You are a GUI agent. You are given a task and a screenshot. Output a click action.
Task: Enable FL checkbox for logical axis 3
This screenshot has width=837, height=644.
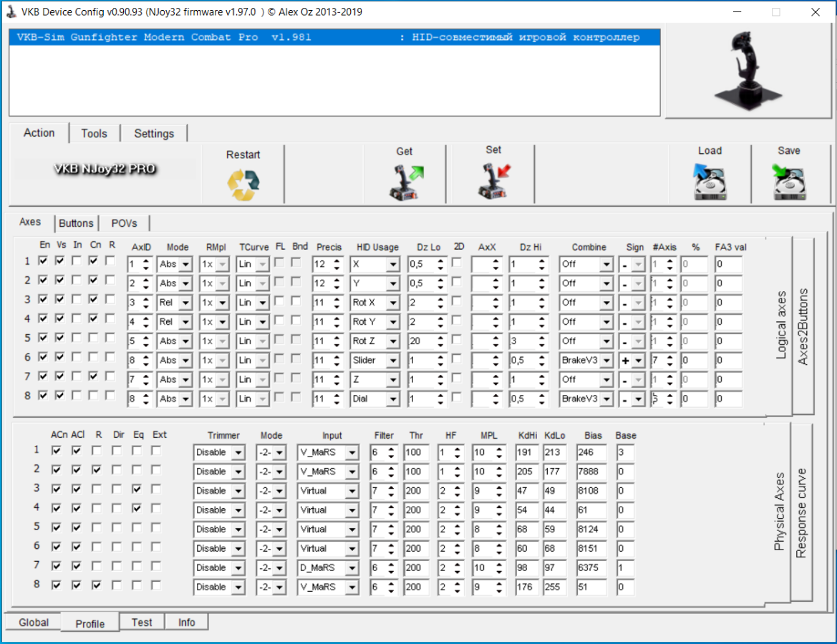[x=279, y=301]
